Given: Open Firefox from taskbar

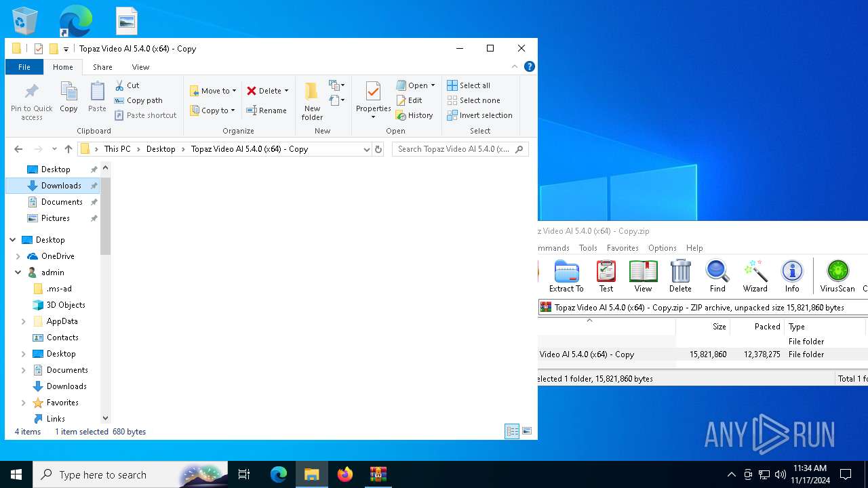Looking at the screenshot, I should click(x=345, y=474).
